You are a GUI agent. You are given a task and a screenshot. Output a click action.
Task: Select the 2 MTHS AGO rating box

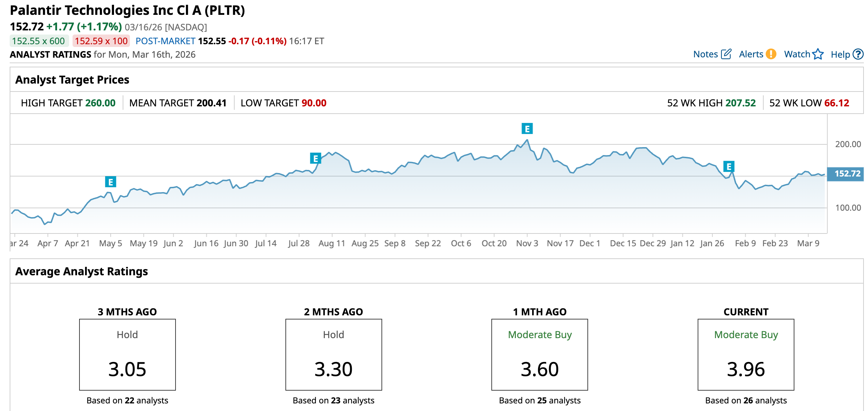(333, 355)
